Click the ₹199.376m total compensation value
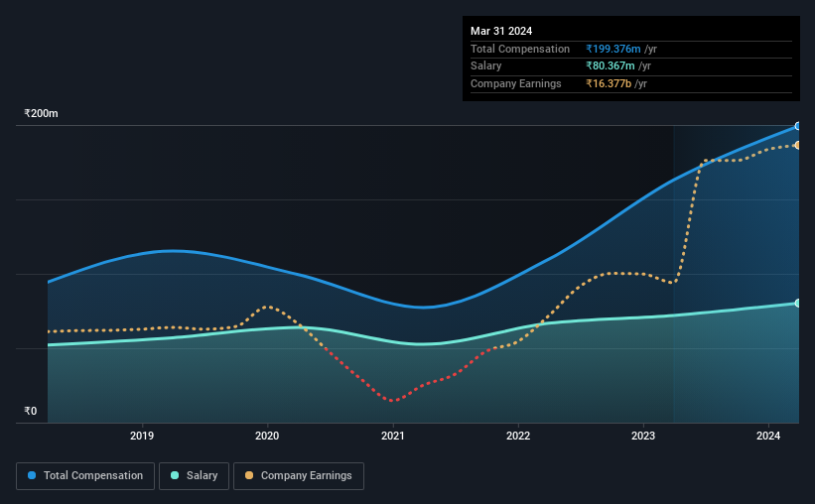This screenshot has width=815, height=504. point(613,49)
